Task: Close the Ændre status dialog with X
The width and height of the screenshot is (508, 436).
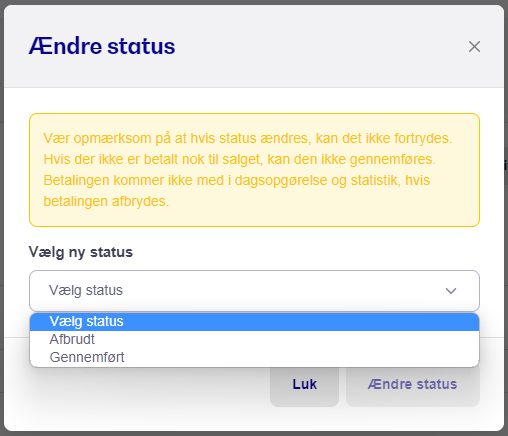Action: click(x=474, y=47)
